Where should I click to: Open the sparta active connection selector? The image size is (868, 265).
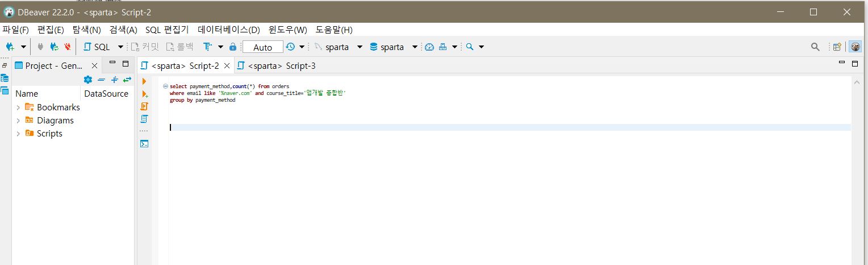pos(339,47)
